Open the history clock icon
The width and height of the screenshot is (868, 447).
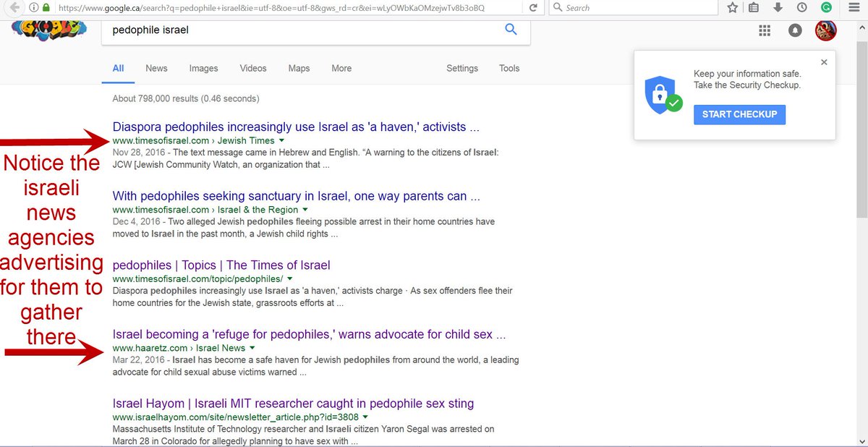801,8
